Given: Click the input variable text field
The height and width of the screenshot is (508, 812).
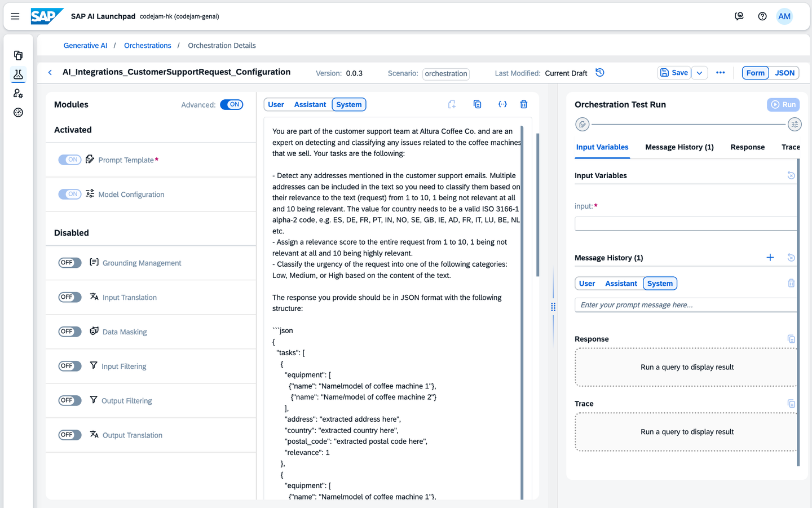Looking at the screenshot, I should (x=686, y=224).
